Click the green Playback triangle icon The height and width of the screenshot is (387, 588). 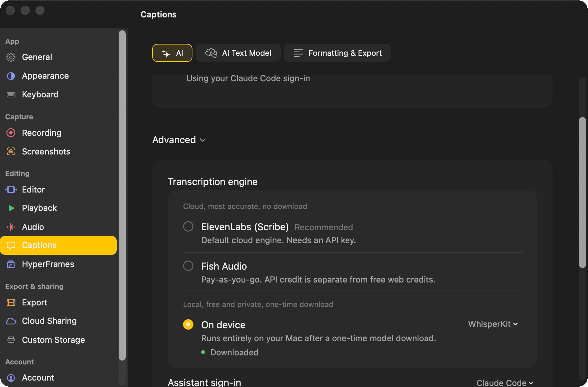(11, 208)
